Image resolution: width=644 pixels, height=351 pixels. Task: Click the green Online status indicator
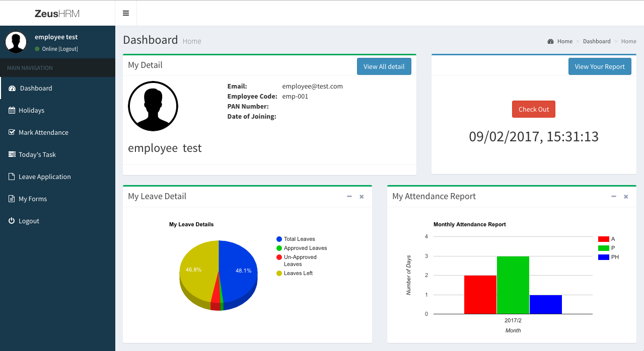(37, 49)
